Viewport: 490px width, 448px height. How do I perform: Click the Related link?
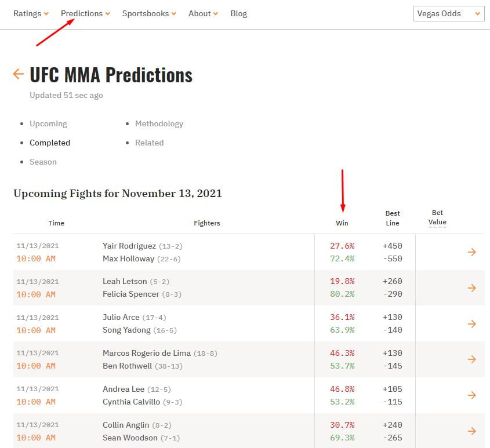tap(149, 143)
